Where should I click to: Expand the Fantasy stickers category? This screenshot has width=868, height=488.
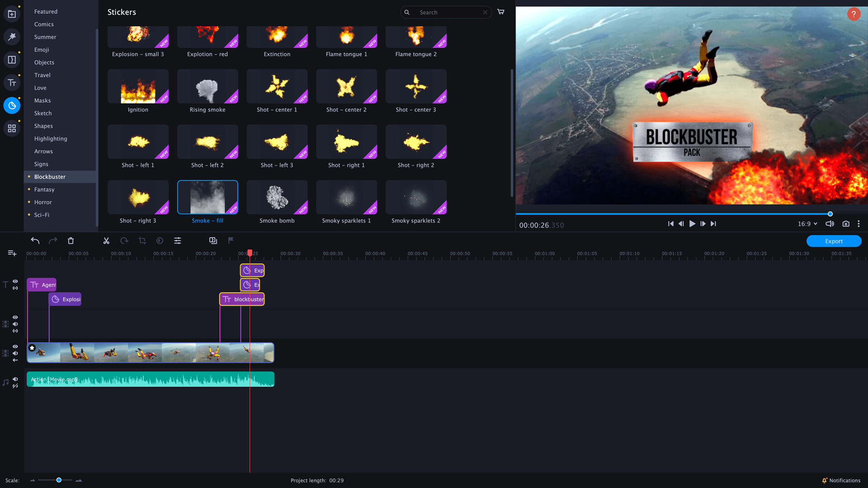pos(45,189)
